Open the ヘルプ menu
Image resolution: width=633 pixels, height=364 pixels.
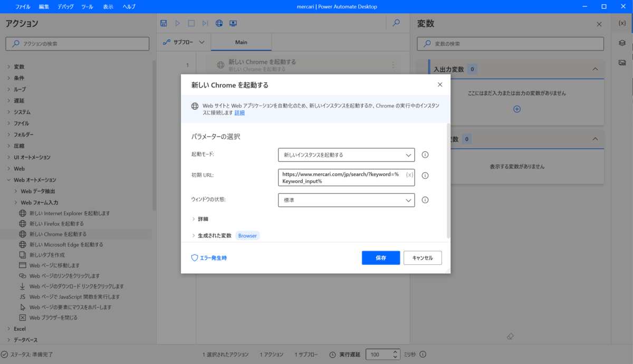point(129,7)
